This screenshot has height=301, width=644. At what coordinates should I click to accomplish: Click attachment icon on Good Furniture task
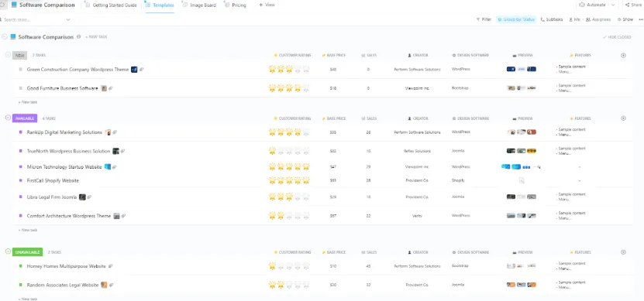coord(111,88)
